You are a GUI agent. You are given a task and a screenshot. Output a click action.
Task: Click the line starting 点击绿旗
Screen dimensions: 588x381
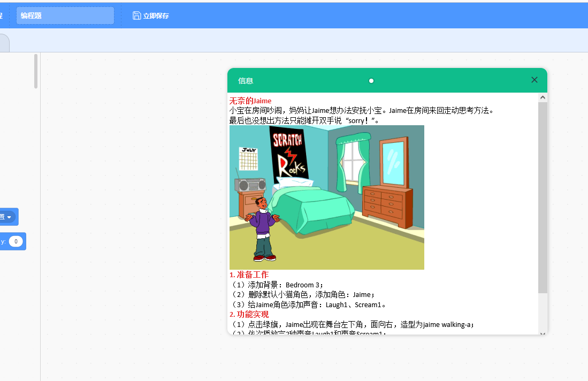(353, 324)
